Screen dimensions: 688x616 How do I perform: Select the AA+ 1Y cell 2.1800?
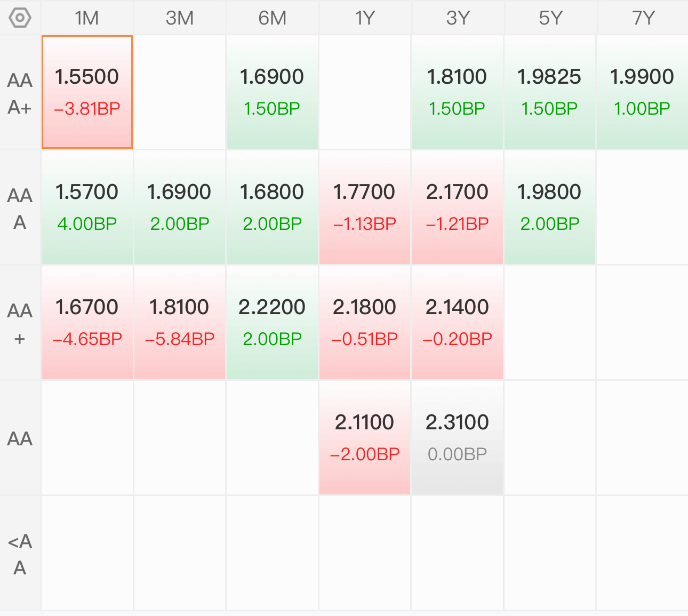pos(365,323)
